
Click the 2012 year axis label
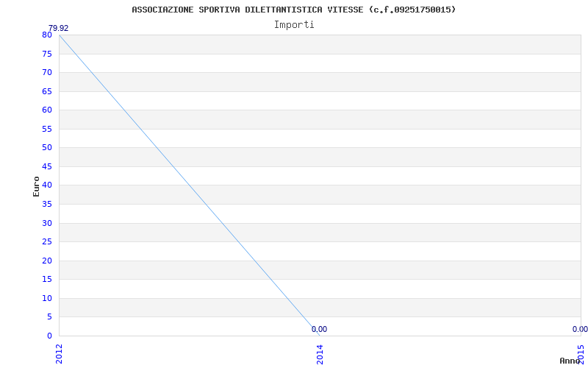pyautogui.click(x=60, y=354)
